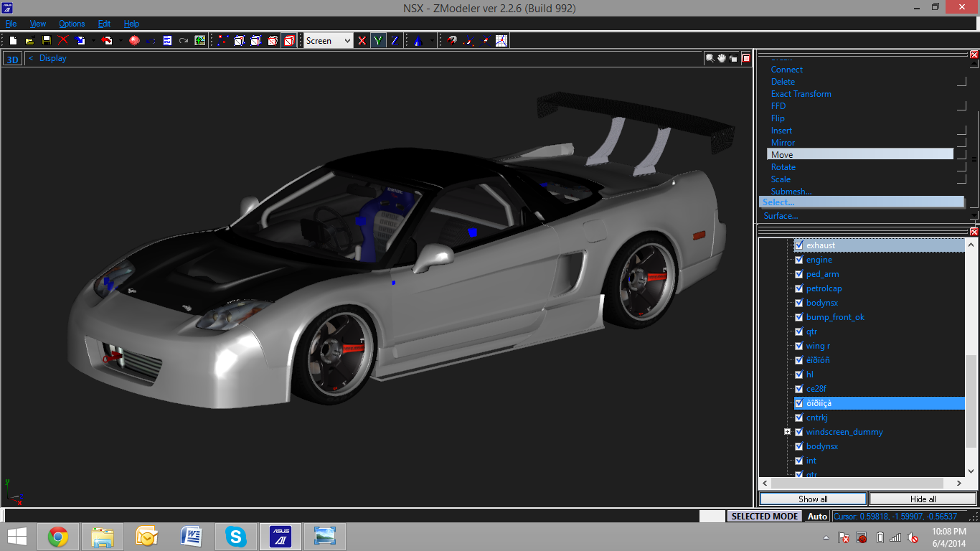980x551 pixels.
Task: Open the View menu
Action: 38,24
